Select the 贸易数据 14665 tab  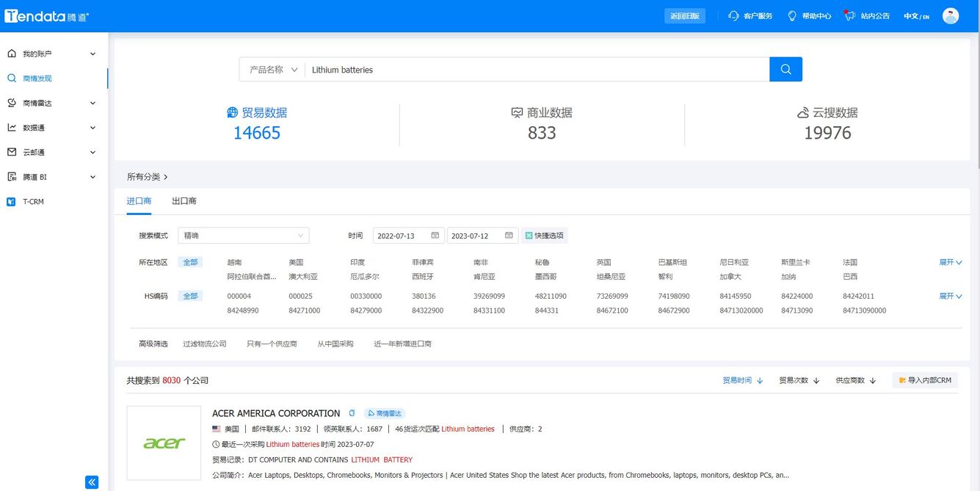pos(257,123)
